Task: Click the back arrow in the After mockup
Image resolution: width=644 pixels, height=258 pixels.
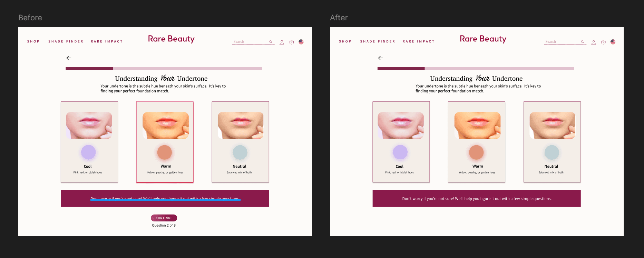Action: click(x=380, y=58)
